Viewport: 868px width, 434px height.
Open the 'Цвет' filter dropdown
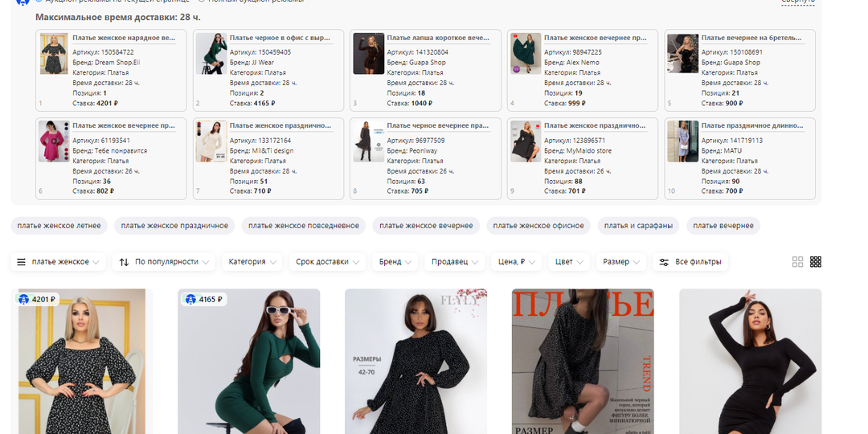[569, 262]
